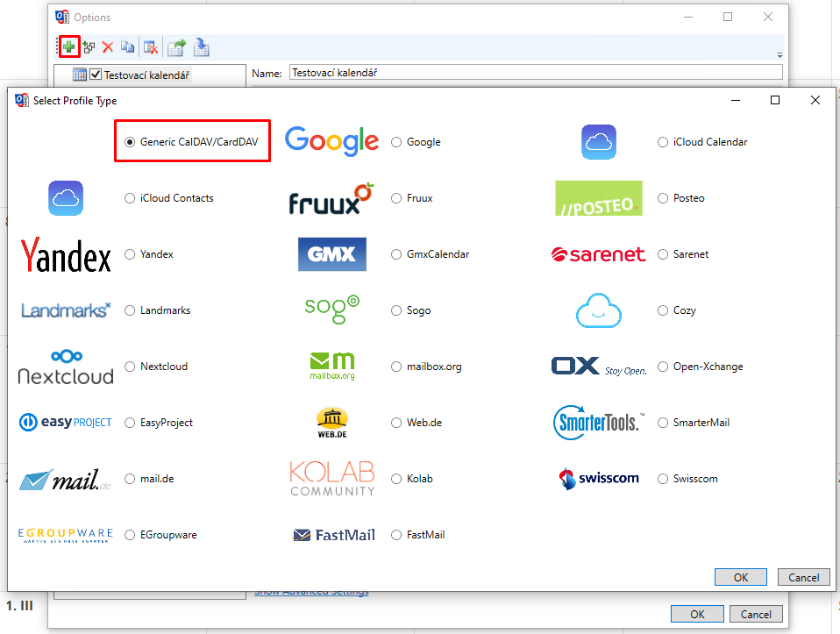Click the mailbox.org logo

coord(332,367)
